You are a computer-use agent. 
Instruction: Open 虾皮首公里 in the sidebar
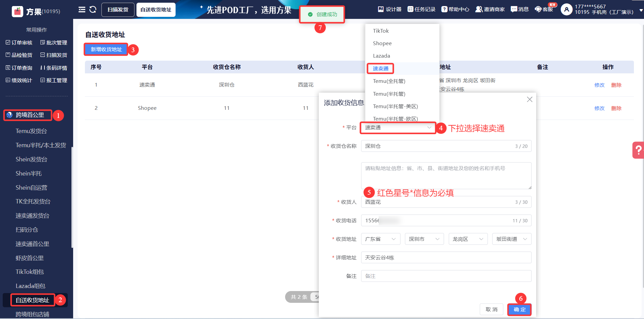30,258
